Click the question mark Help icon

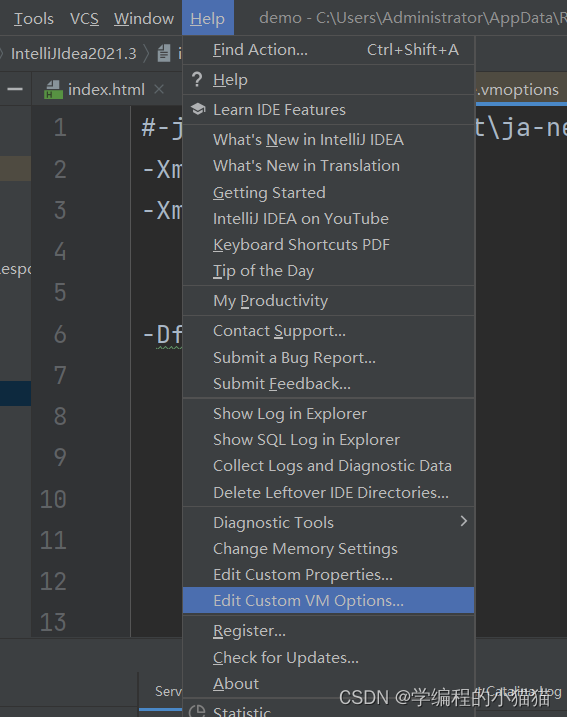[197, 80]
